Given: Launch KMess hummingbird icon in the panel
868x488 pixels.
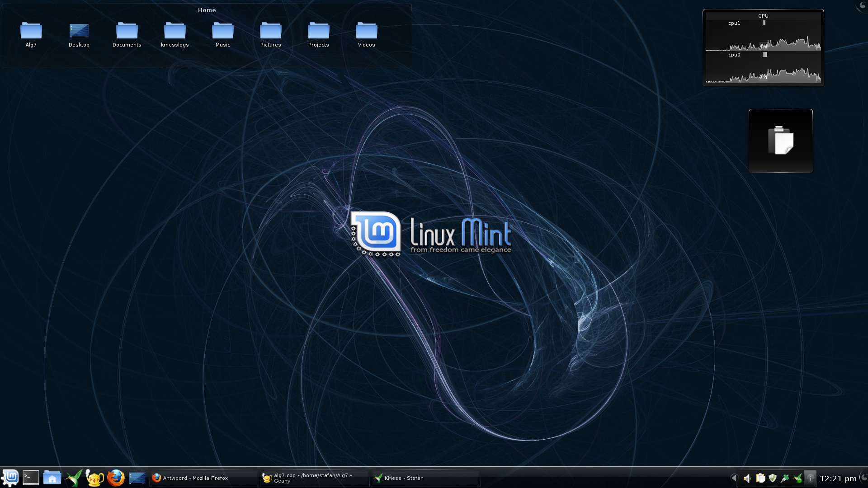Looking at the screenshot, I should 74,478.
